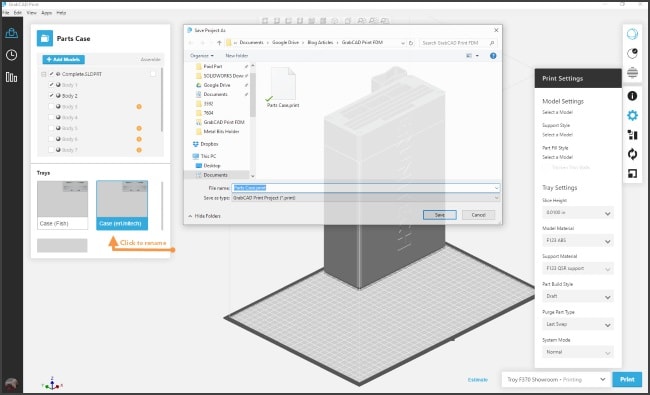Click the Estimate link
This screenshot has height=395, width=650.
coord(478,380)
